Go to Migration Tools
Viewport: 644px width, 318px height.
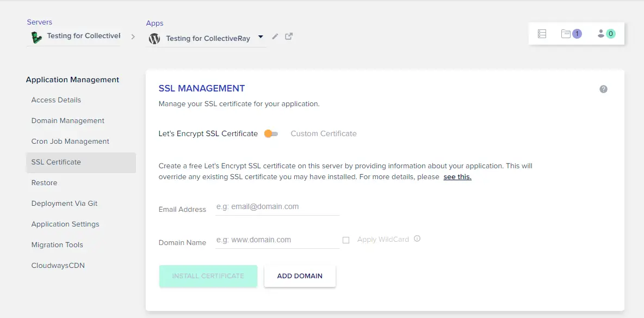57,245
